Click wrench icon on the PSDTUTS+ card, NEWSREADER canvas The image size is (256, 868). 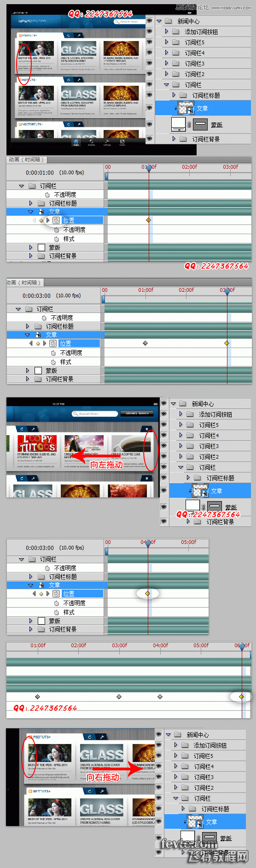[x=79, y=35]
